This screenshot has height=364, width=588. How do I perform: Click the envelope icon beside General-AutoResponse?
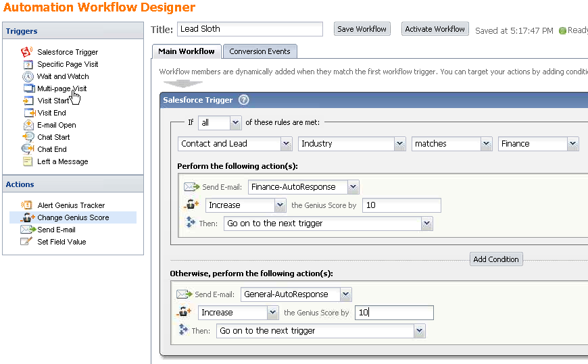point(184,294)
